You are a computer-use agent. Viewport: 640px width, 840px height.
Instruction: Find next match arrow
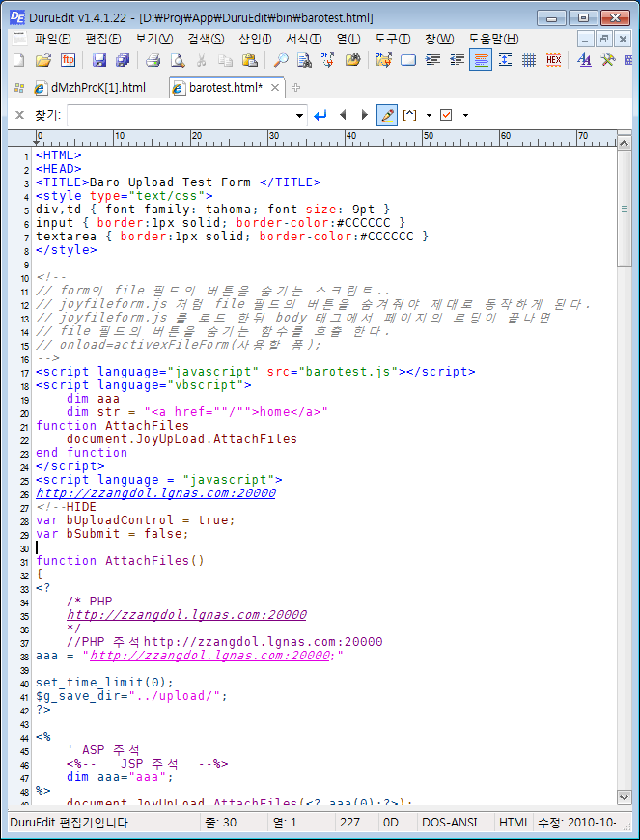[x=365, y=115]
